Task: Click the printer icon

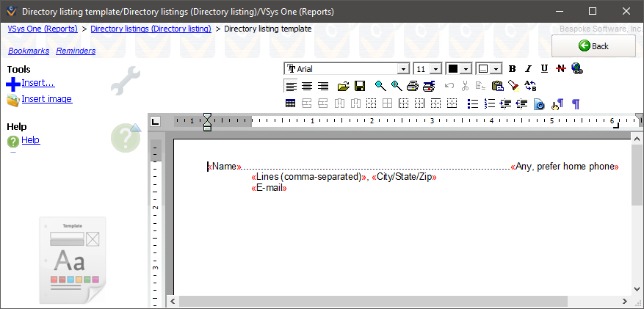Action: click(413, 86)
